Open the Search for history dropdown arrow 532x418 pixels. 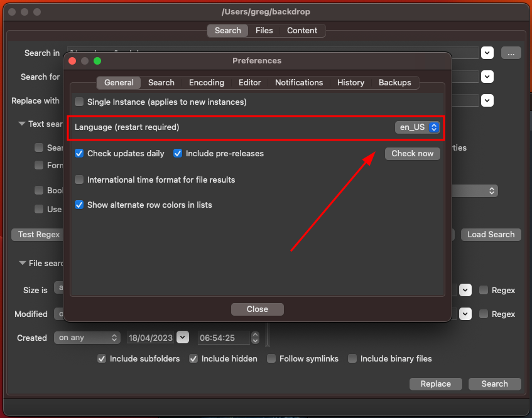pyautogui.click(x=487, y=77)
